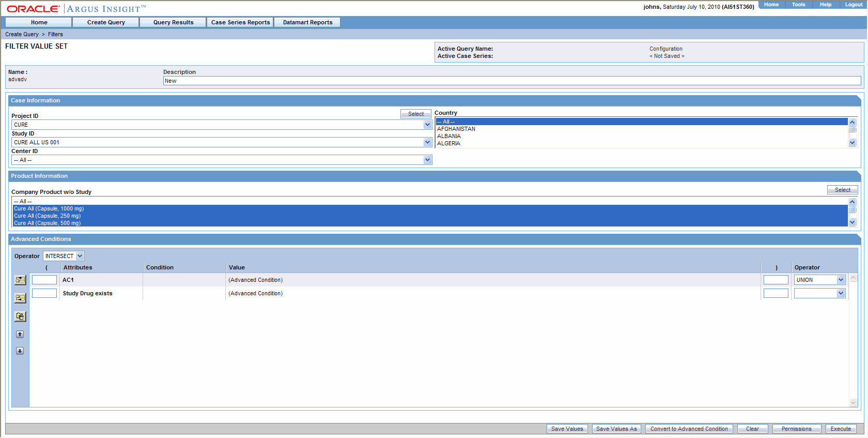
Task: Click the closing parenthesis field for Study Drug exists
Action: tap(776, 293)
